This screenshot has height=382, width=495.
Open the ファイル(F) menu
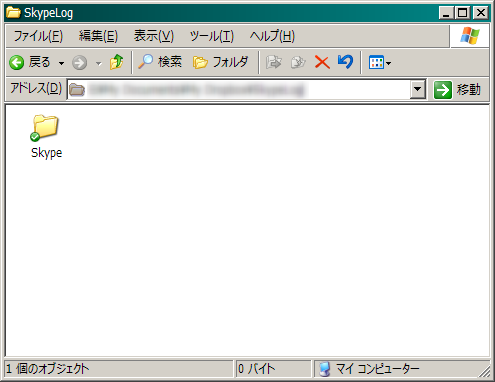point(38,36)
